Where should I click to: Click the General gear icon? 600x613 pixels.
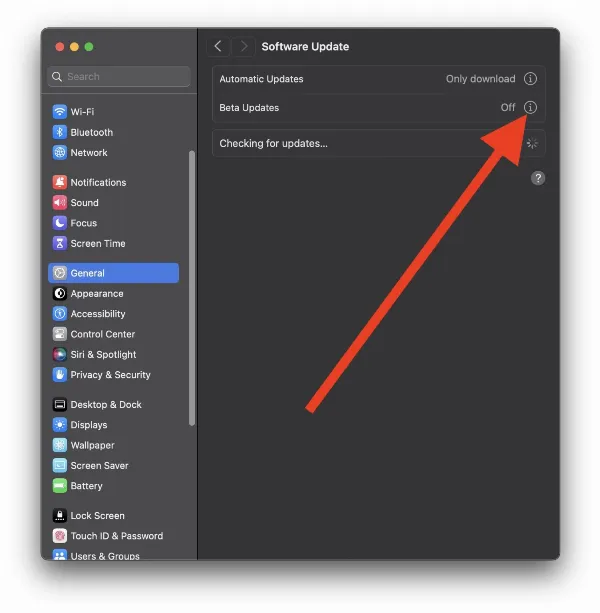click(59, 273)
